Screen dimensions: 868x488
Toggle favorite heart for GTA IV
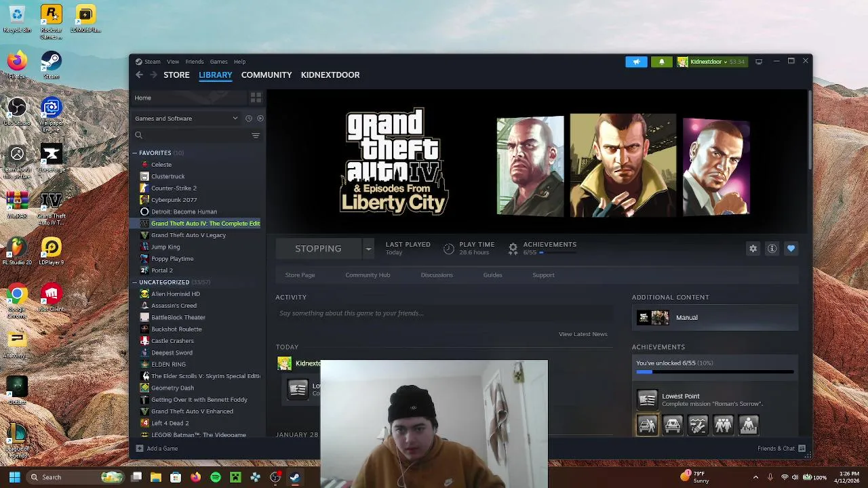click(x=791, y=249)
